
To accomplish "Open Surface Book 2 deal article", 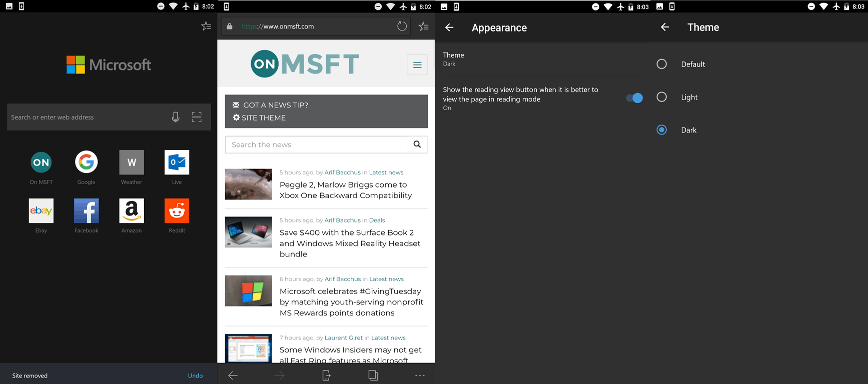I will 350,243.
